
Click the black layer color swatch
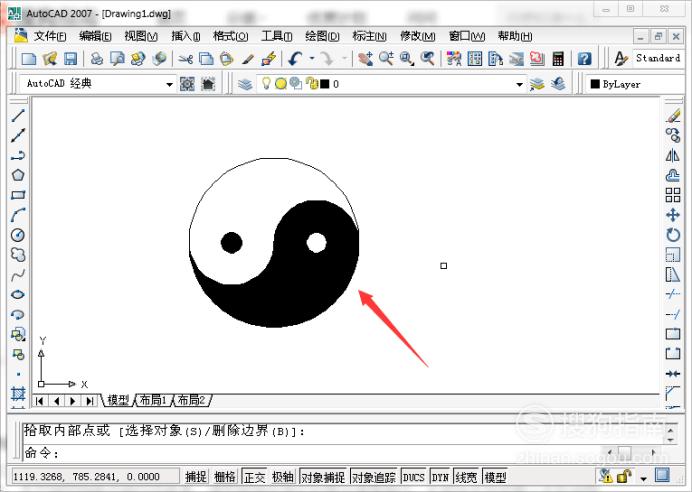click(325, 84)
